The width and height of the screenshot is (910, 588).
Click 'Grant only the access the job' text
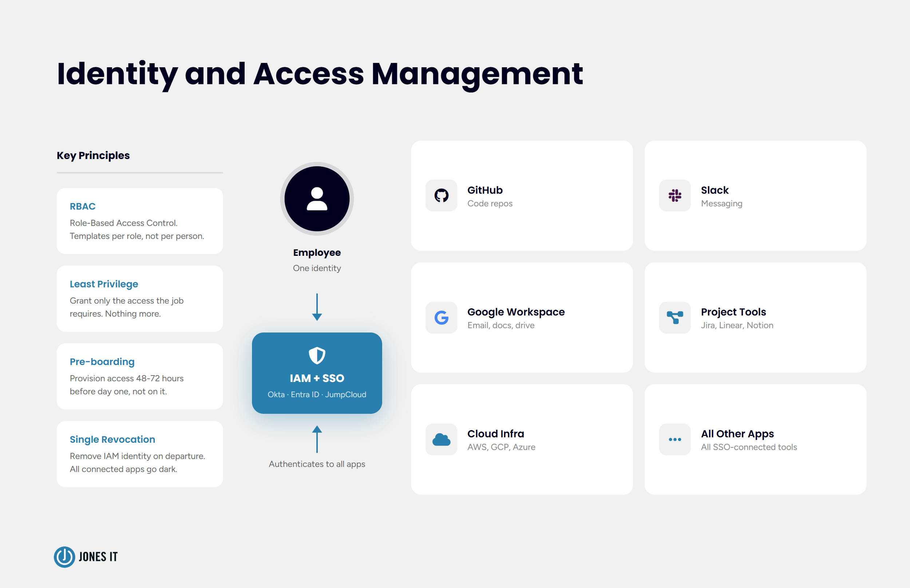(x=127, y=301)
